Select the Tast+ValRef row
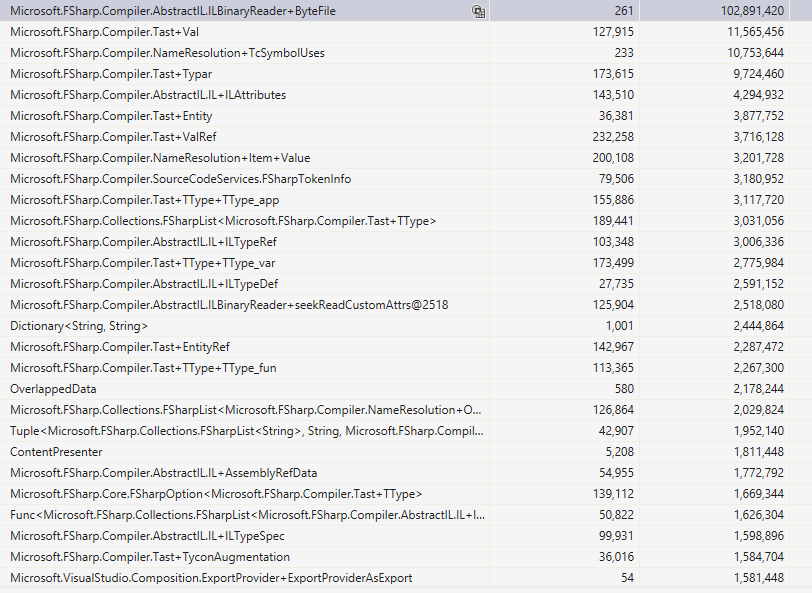This screenshot has height=593, width=812. coord(406,137)
